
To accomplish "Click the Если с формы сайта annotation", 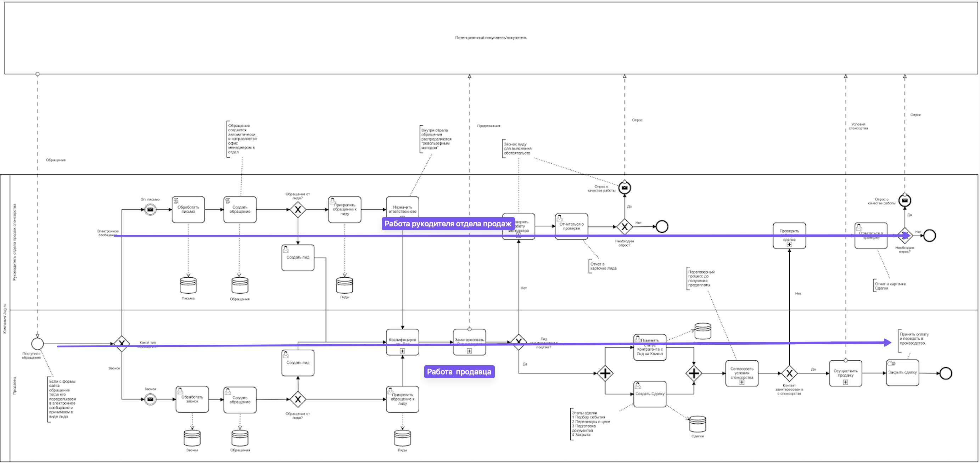I will (x=62, y=399).
